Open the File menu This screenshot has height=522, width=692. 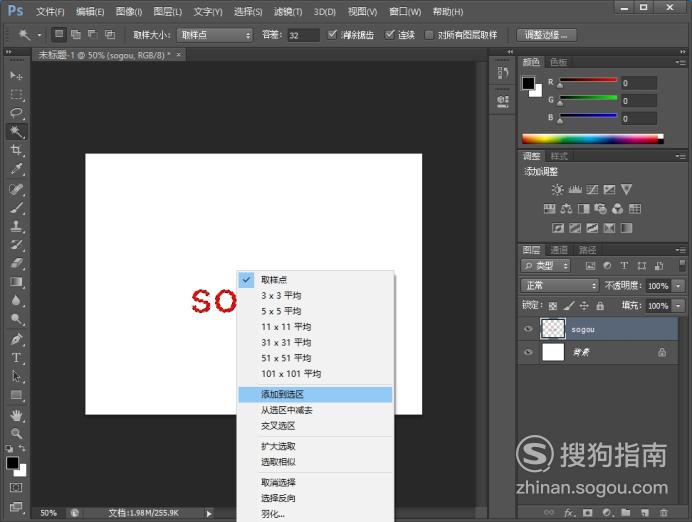pyautogui.click(x=50, y=11)
